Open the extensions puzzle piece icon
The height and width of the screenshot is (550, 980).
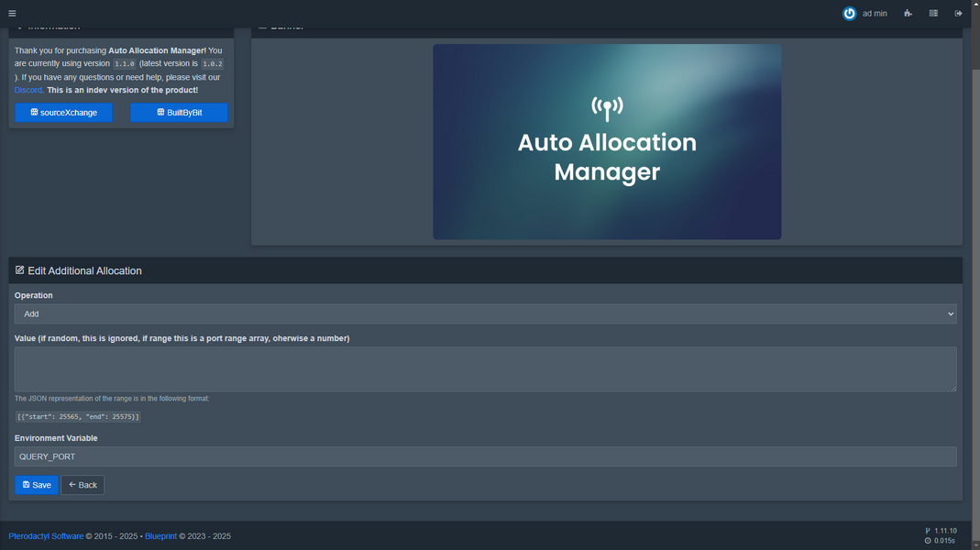908,14
